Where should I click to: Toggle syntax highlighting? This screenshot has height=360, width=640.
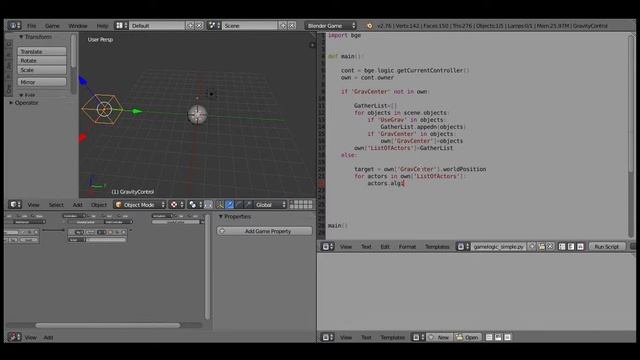[x=580, y=247]
